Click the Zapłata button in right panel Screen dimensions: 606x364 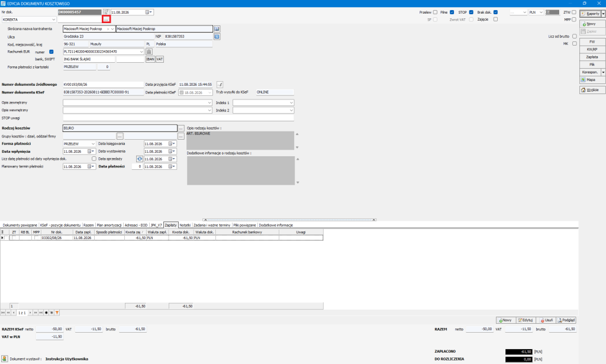pyautogui.click(x=592, y=57)
